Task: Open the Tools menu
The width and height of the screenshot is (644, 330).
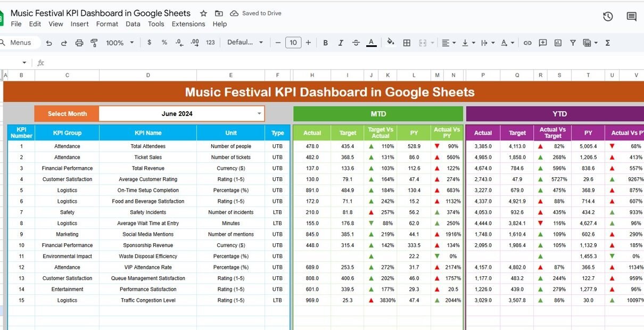Action: (x=156, y=24)
